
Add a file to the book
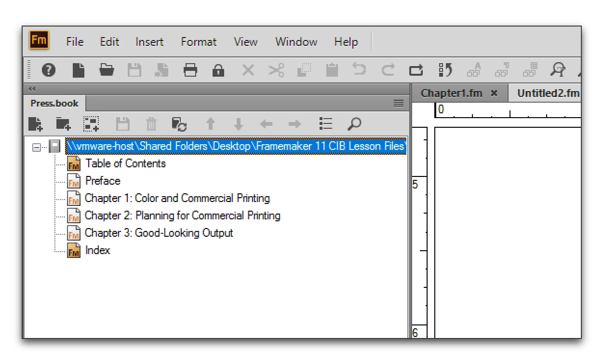pyautogui.click(x=36, y=124)
